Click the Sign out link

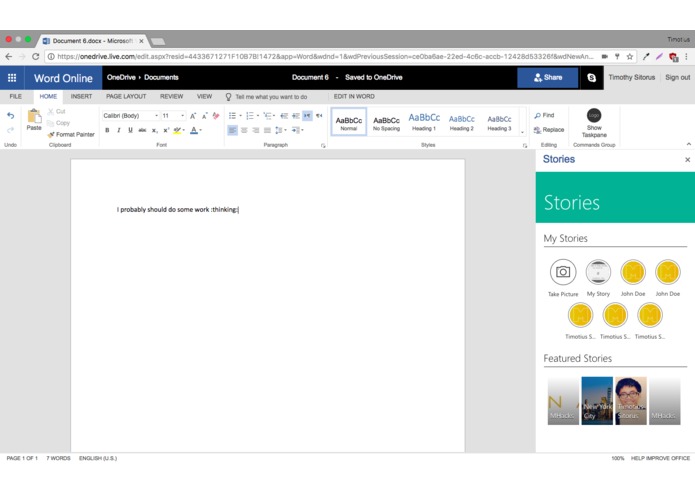click(677, 78)
